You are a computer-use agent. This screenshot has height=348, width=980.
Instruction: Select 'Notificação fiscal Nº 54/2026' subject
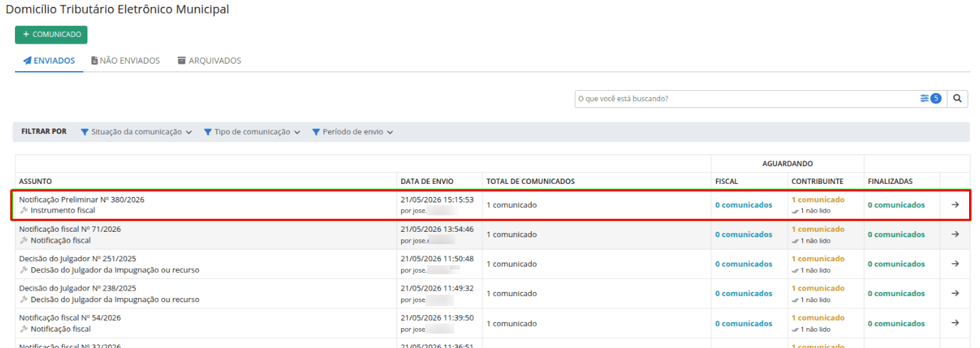coord(70,318)
